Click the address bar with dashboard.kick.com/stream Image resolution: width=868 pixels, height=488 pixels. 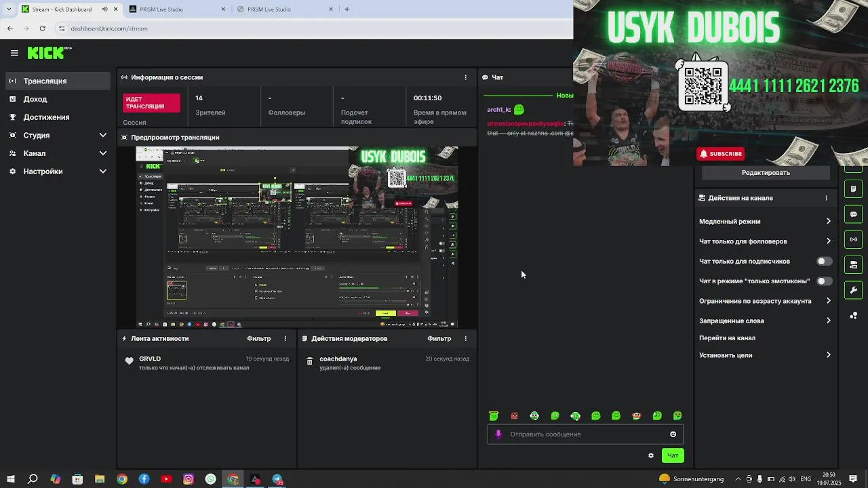(312, 28)
